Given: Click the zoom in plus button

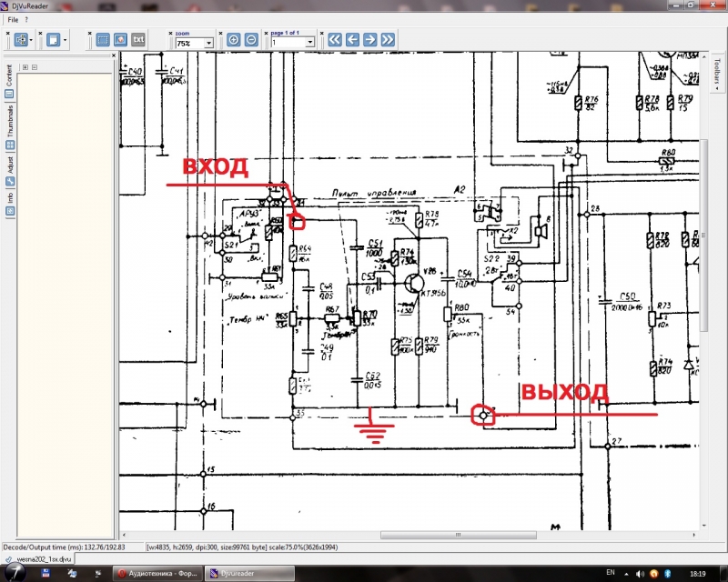Looking at the screenshot, I should pos(234,40).
